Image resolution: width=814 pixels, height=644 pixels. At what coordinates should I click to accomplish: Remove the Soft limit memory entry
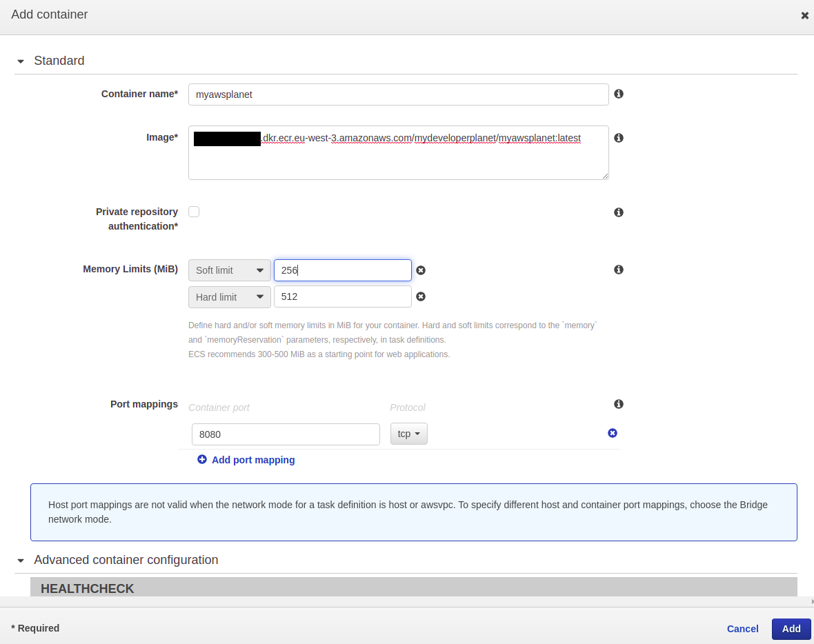click(421, 270)
